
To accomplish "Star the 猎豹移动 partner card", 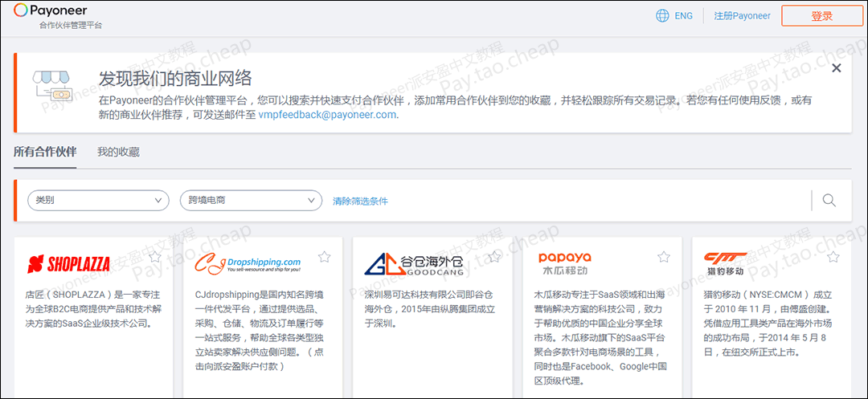I will [833, 256].
